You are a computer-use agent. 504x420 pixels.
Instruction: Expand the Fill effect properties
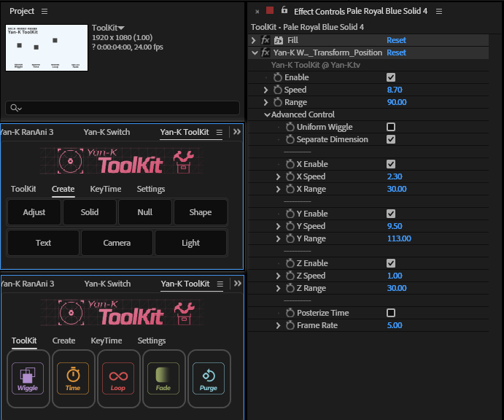[254, 40]
